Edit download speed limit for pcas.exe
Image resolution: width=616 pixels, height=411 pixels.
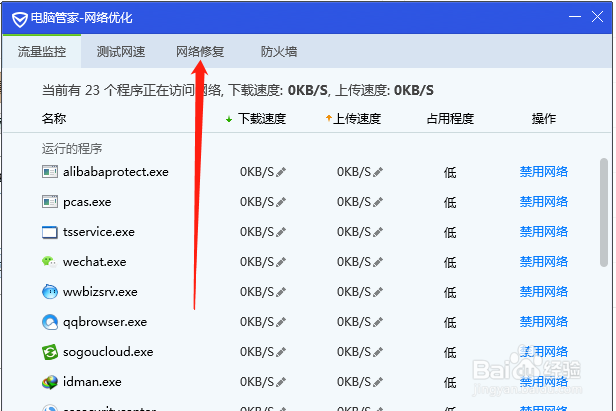[281, 202]
